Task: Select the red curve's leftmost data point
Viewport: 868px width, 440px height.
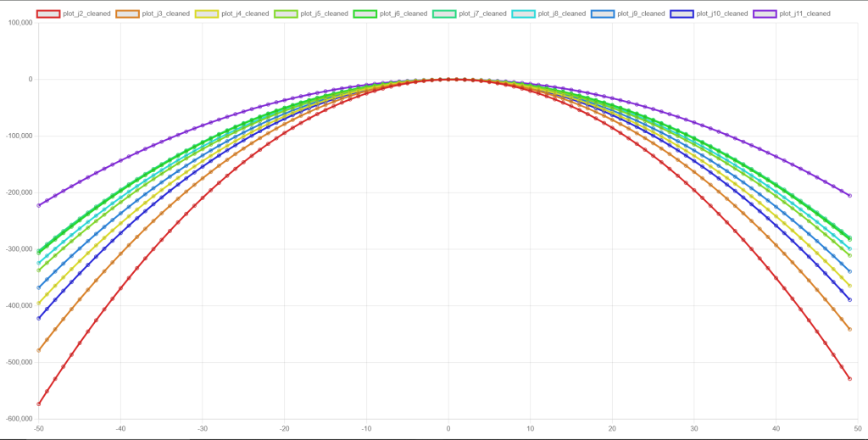Action: pyautogui.click(x=39, y=404)
